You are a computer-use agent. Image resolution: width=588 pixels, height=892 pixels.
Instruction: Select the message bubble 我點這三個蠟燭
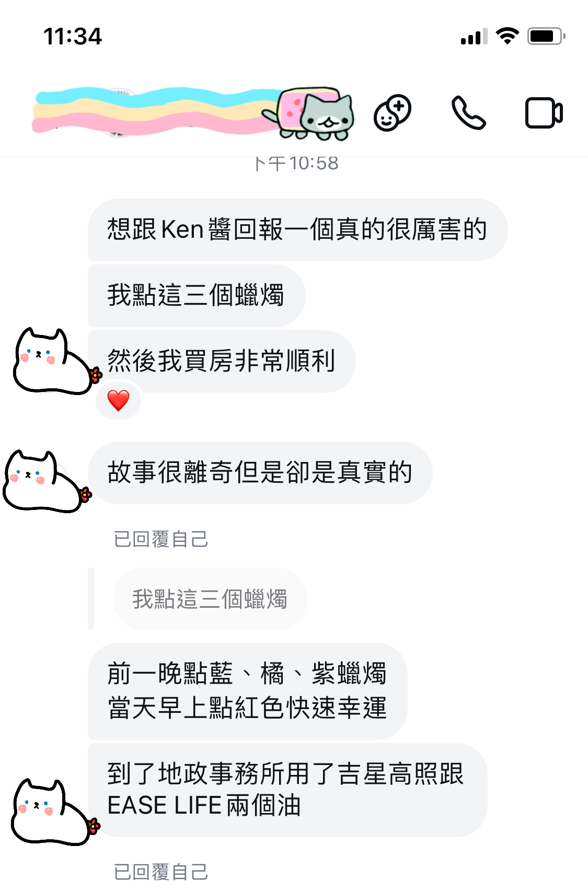[197, 296]
